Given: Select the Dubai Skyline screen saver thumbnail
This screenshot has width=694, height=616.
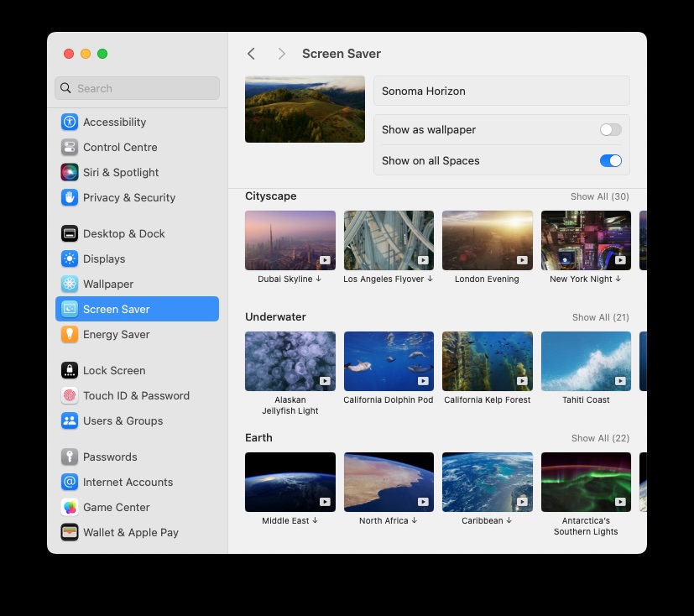Looking at the screenshot, I should 290,240.
